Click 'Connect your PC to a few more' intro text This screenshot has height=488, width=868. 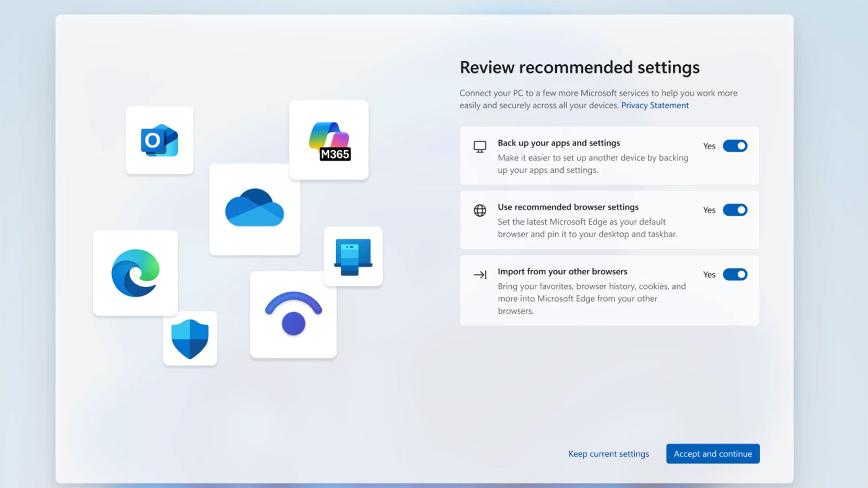598,99
